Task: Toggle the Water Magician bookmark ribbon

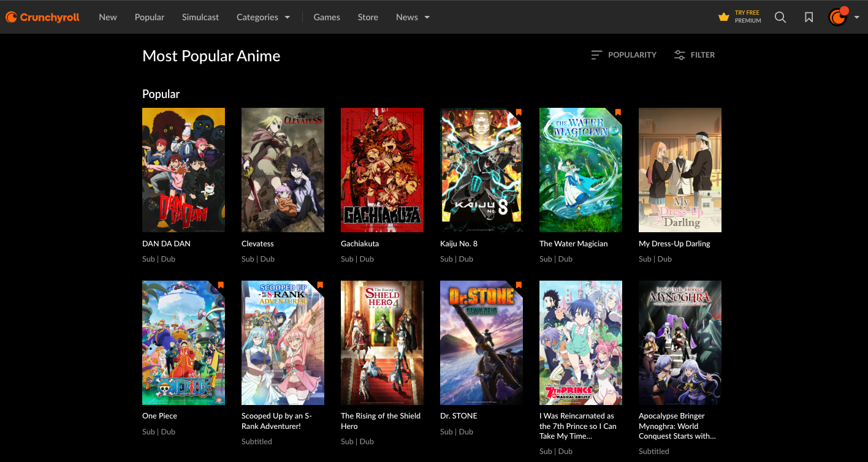Action: (617, 112)
